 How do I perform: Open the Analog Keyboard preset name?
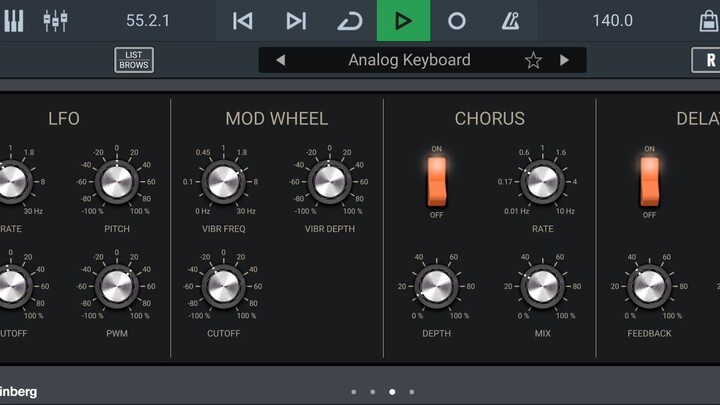[409, 60]
